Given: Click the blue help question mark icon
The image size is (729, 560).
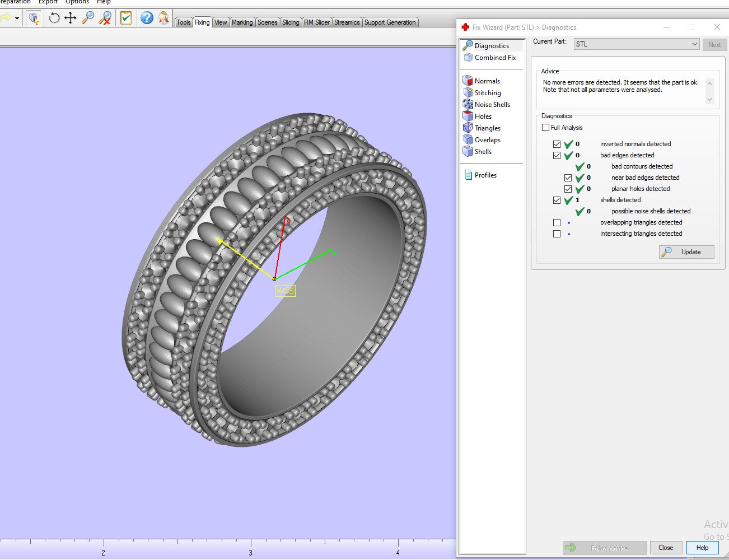Looking at the screenshot, I should [147, 18].
